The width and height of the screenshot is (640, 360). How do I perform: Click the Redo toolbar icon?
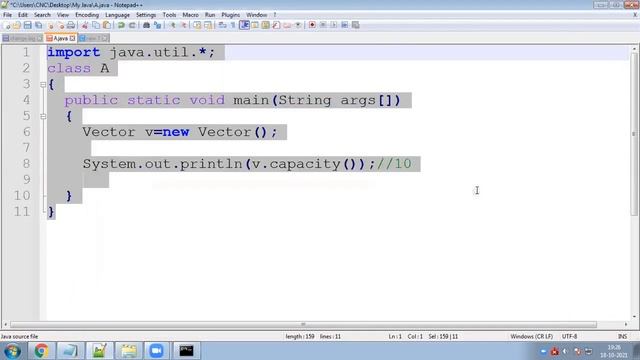click(132, 25)
